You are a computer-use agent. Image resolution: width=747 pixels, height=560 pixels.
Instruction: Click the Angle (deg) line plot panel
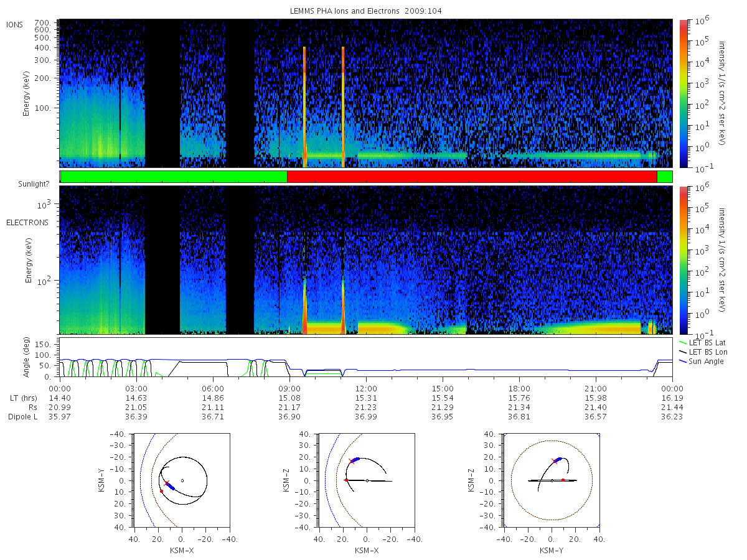point(366,357)
